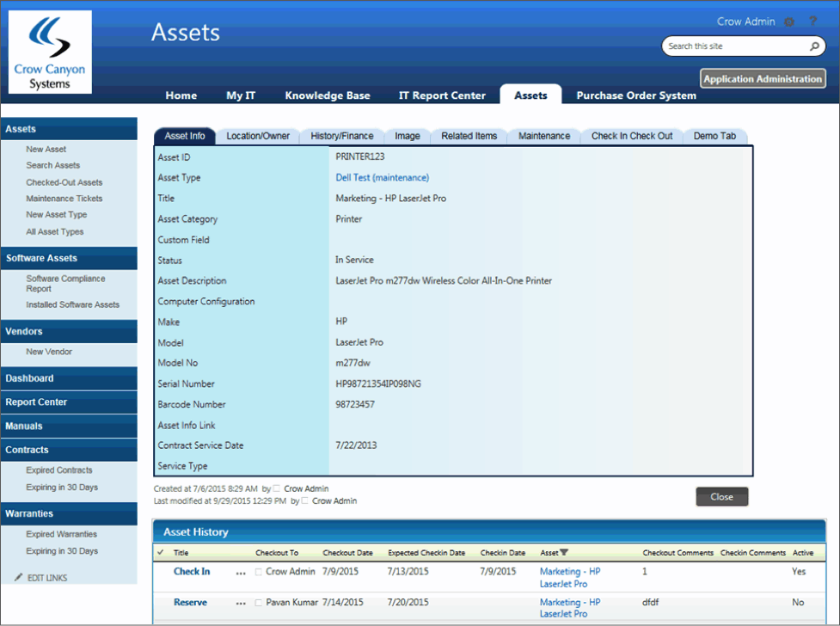This screenshot has height=626, width=840.
Task: Sort by Checkout To column header
Action: [x=277, y=553]
